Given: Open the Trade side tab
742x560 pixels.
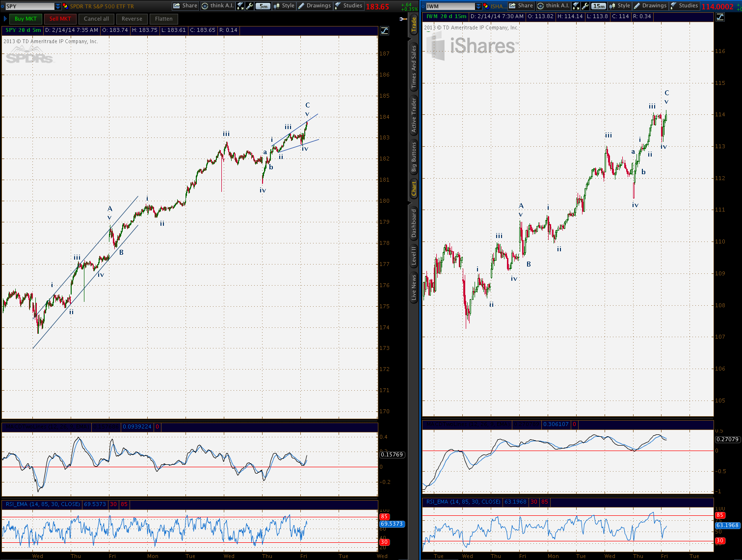Looking at the screenshot, I should pyautogui.click(x=414, y=25).
